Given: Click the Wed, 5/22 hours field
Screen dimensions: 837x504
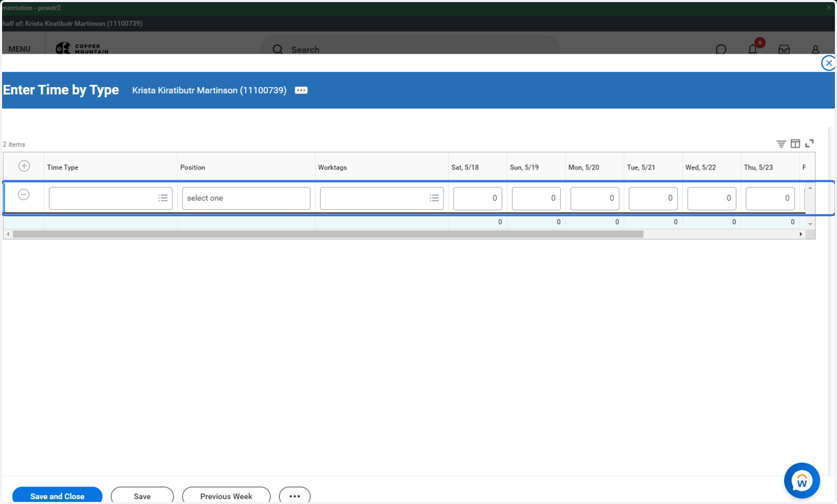Looking at the screenshot, I should click(712, 198).
